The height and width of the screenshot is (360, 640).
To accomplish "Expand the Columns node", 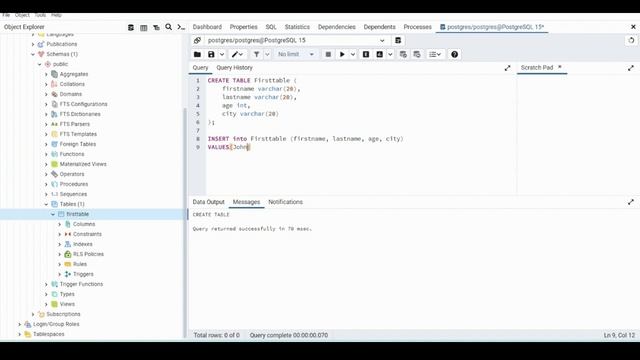I will [60, 224].
